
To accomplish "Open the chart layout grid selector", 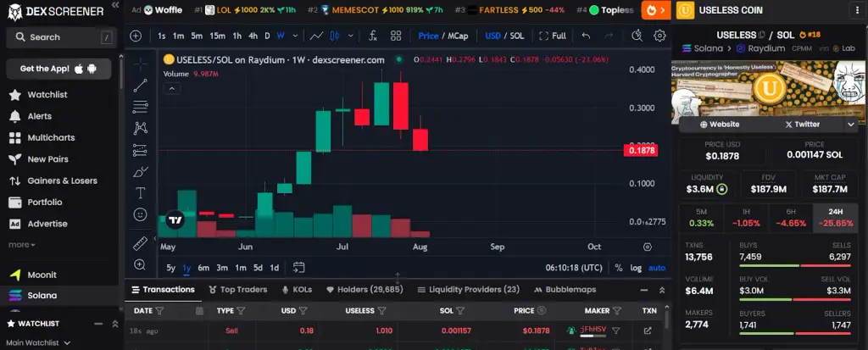I will (396, 36).
